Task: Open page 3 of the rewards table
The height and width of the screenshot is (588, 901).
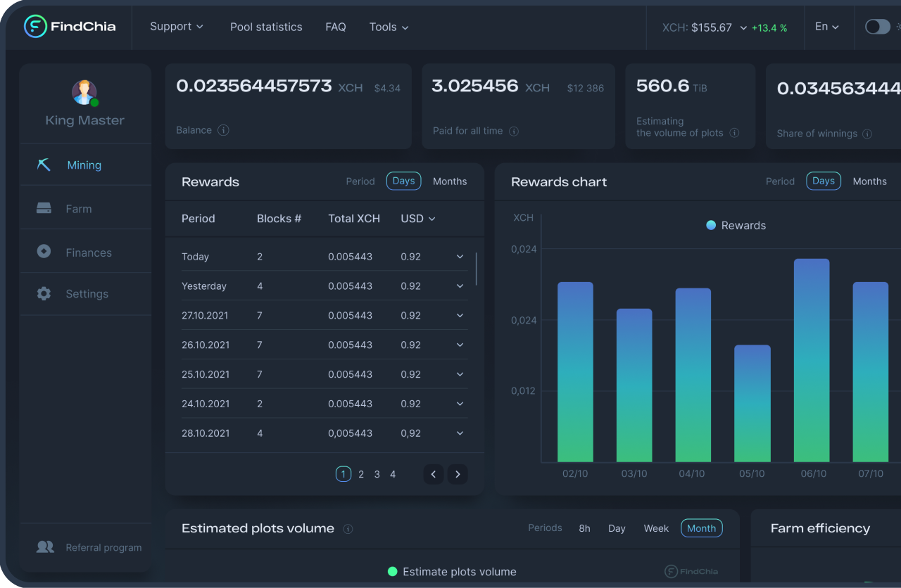Action: click(377, 474)
